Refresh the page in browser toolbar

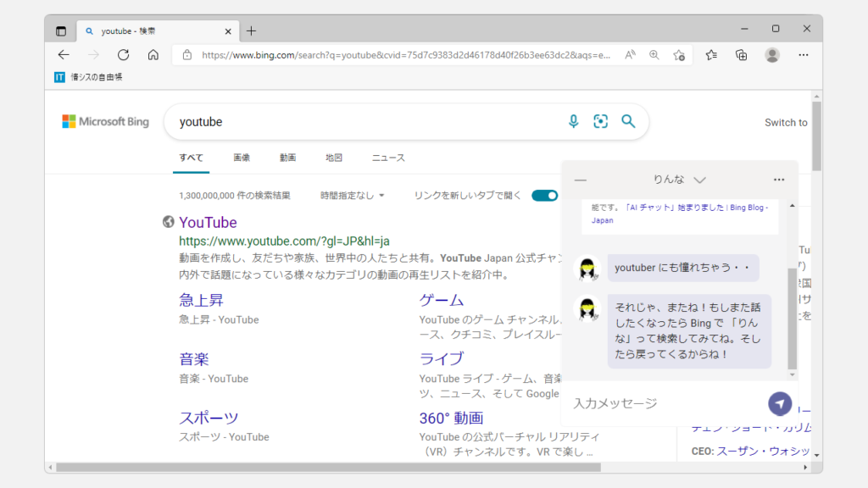tap(123, 55)
